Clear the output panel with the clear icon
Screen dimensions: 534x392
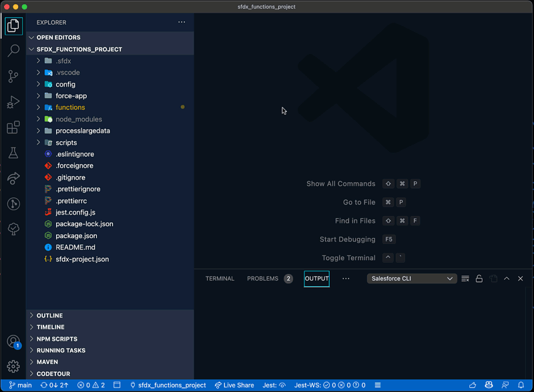465,279
